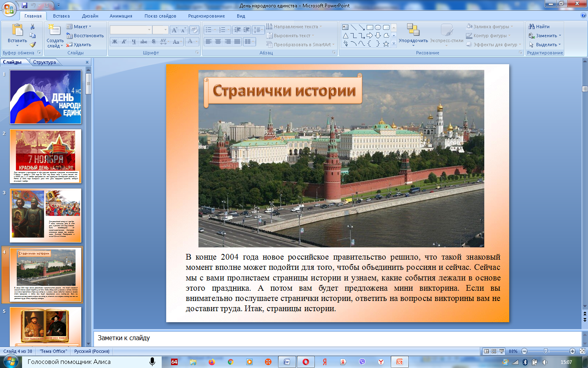Switch to Slide Sorter view
This screenshot has height=368, width=588.
494,351
